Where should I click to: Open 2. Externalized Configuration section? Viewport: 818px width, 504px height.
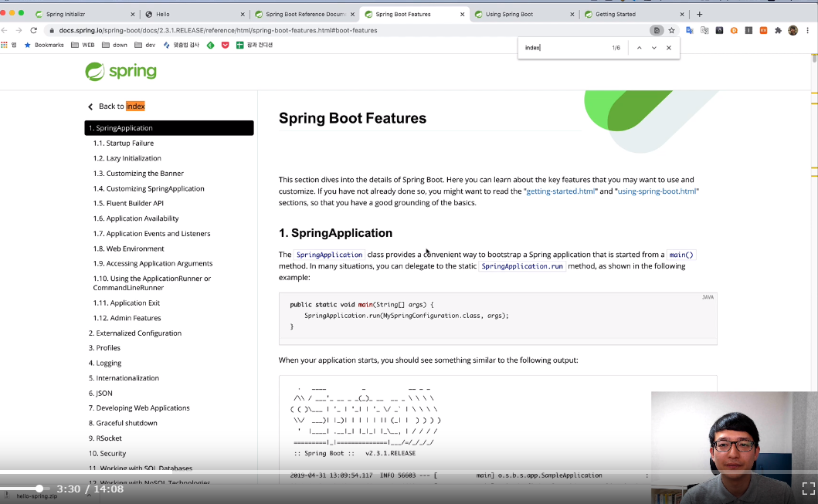point(135,333)
